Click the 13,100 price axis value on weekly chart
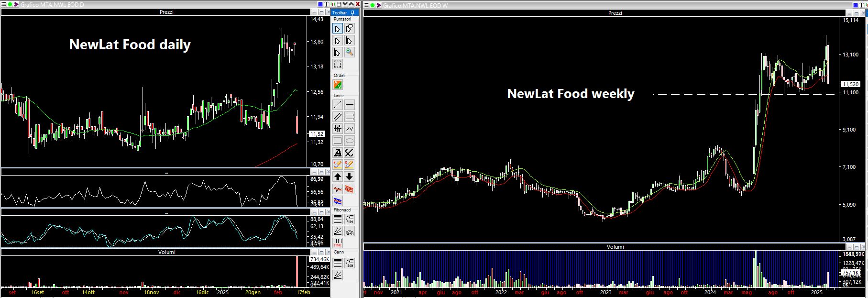This screenshot has height=298, width=868. coord(850,55)
